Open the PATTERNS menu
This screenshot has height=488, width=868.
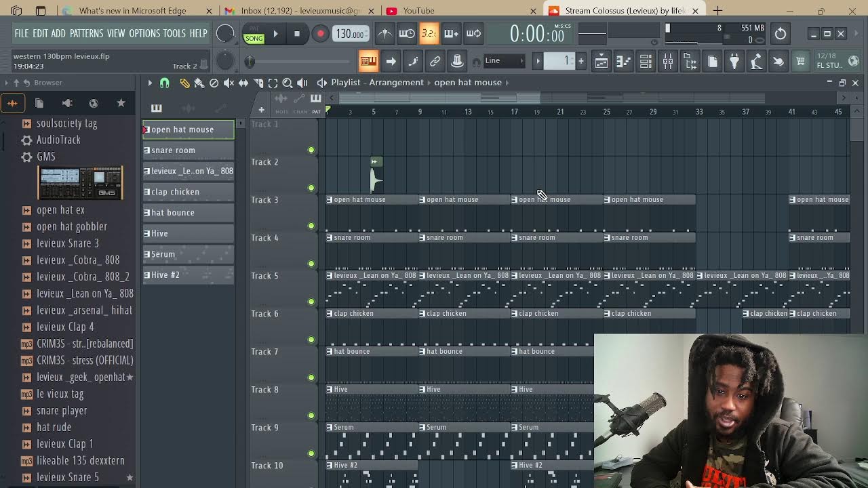point(86,33)
